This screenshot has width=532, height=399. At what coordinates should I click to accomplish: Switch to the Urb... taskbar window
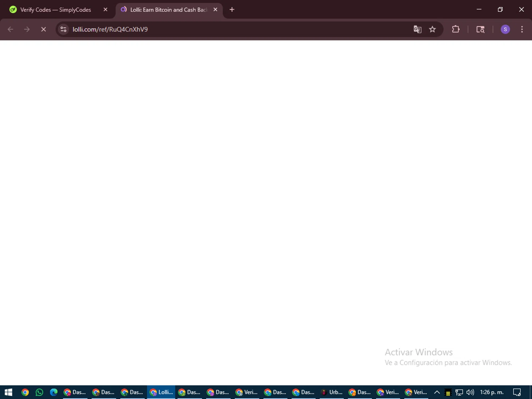(x=332, y=392)
